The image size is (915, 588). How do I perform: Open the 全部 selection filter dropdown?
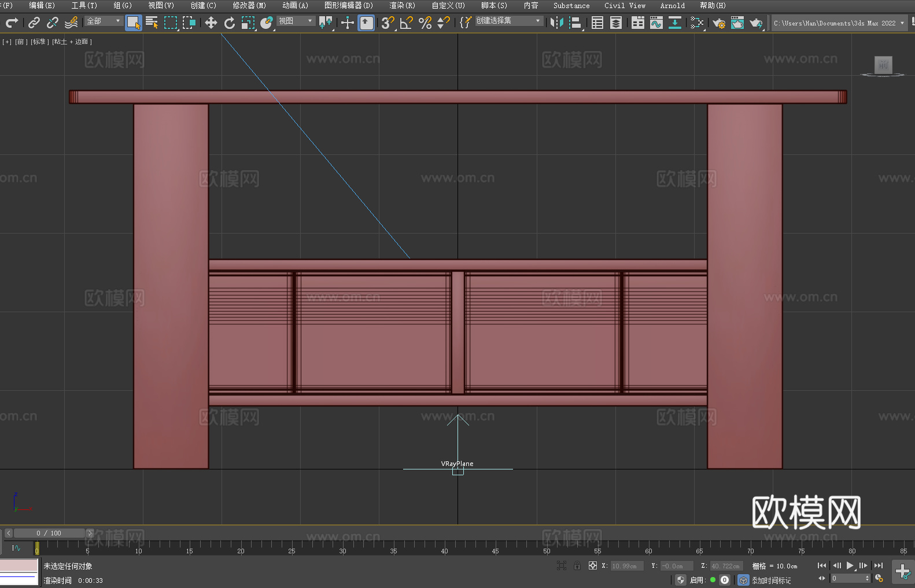click(x=104, y=21)
